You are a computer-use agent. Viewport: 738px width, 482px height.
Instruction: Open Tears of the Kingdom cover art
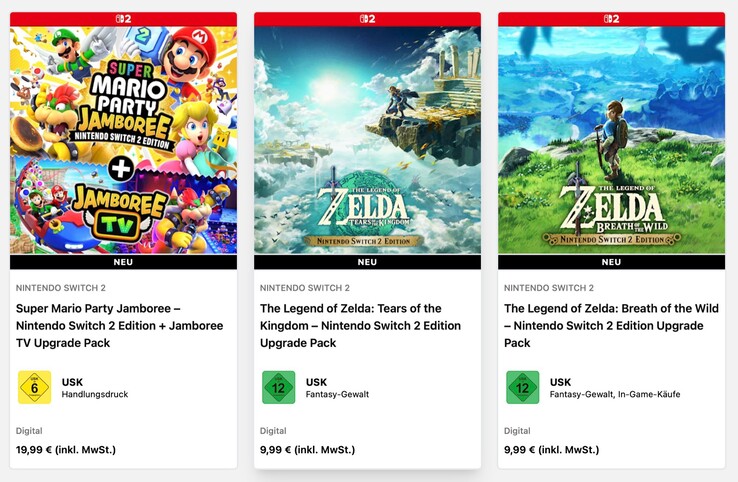pos(367,140)
